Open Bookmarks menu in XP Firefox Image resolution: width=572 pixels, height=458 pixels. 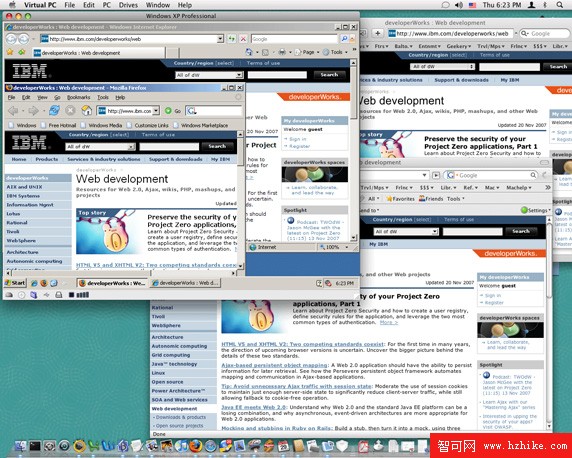coord(78,97)
